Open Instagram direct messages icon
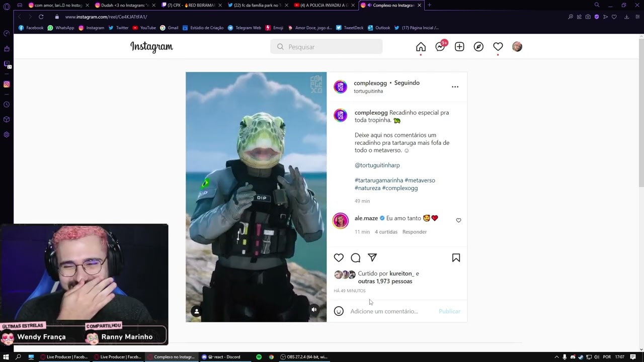The image size is (644, 362). [x=440, y=47]
